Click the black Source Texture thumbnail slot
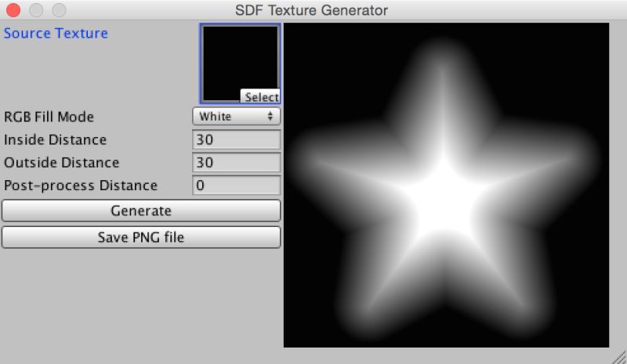This screenshot has width=627, height=364. click(x=240, y=64)
